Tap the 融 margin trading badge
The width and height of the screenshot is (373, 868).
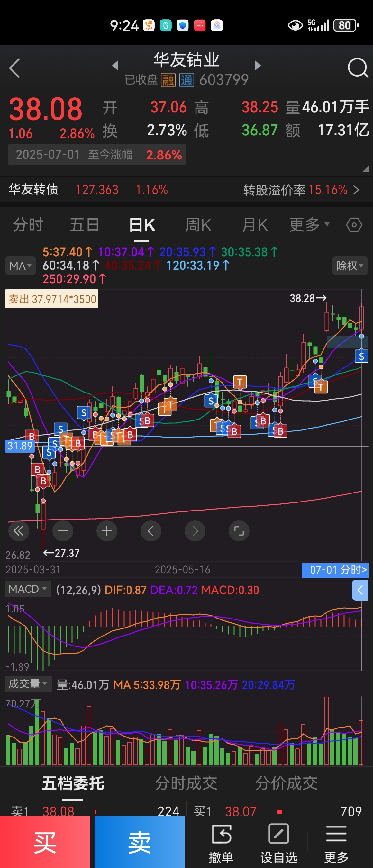[168, 80]
